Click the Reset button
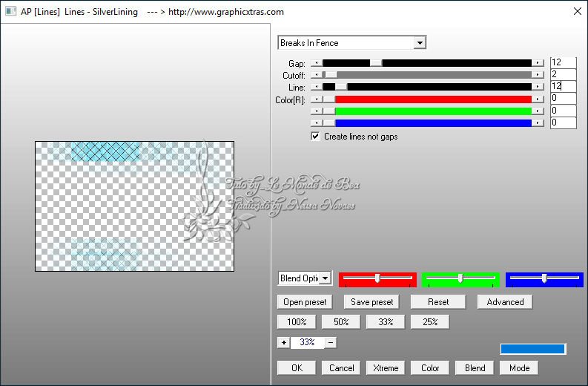This screenshot has width=588, height=386. click(438, 302)
